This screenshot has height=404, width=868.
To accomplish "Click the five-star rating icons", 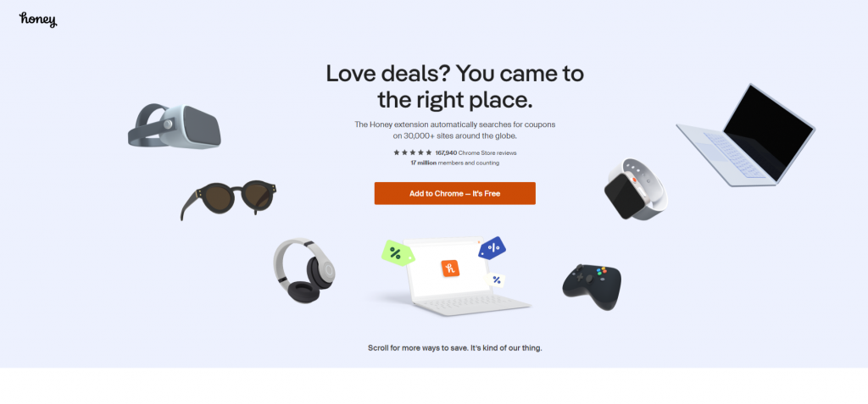I will pyautogui.click(x=413, y=152).
